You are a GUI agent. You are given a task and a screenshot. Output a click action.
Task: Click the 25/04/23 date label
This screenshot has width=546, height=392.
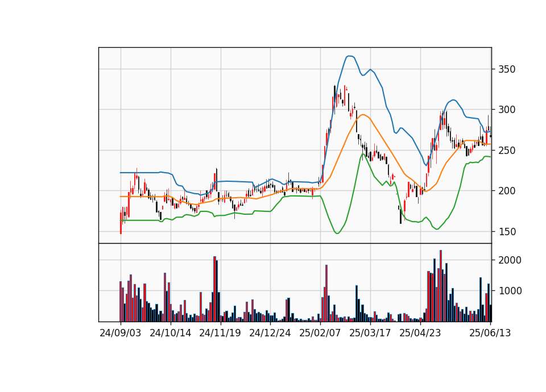click(x=420, y=333)
